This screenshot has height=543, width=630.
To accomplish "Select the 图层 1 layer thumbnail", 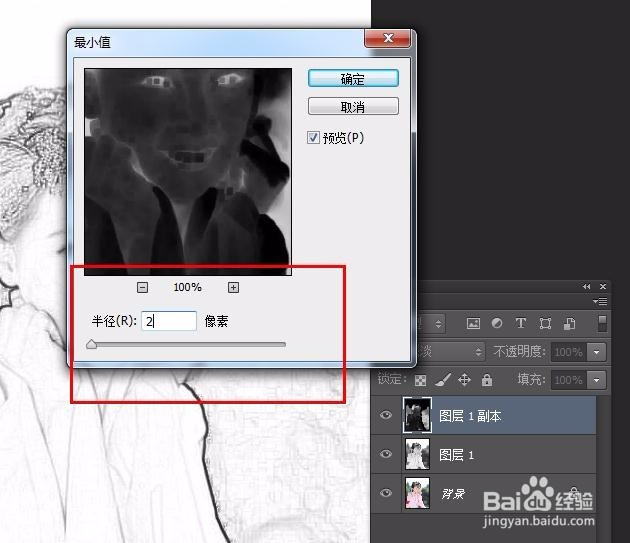I will coord(417,454).
